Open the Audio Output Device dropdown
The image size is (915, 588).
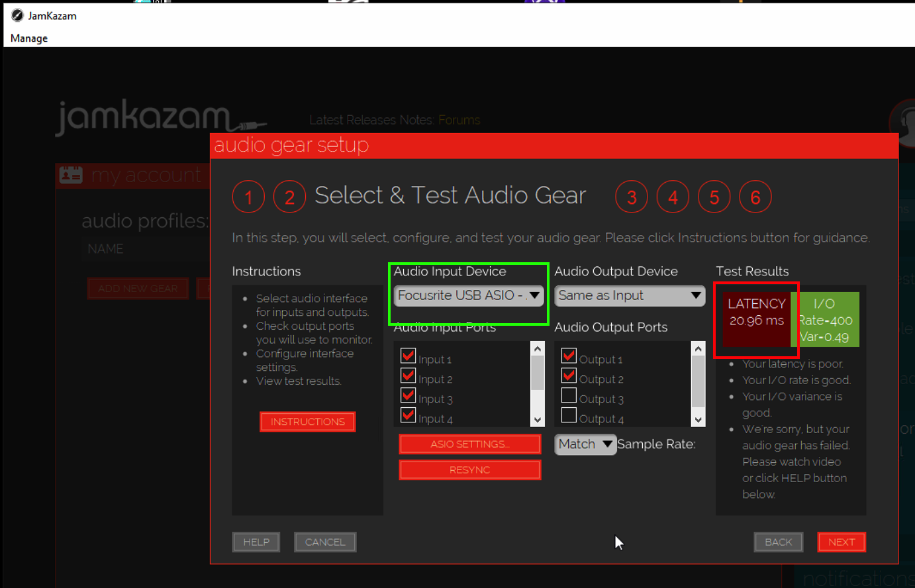point(630,295)
